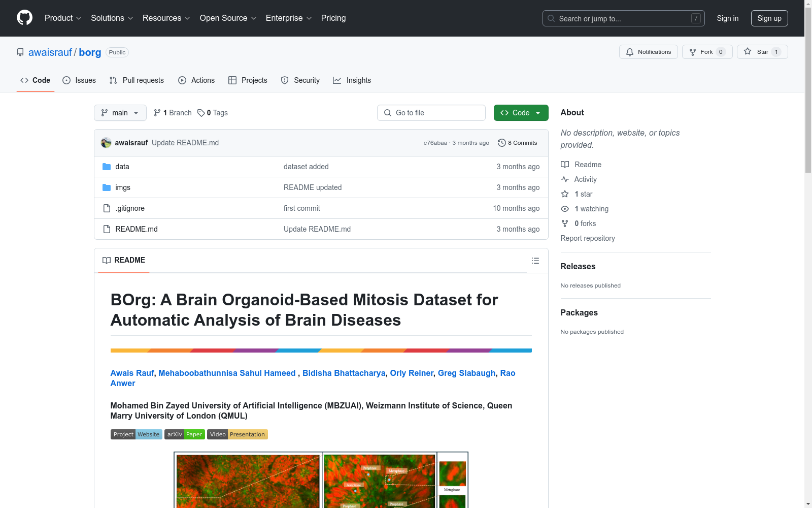Click the branch icon beside 1 Branch
Viewport: 812px width, 508px height.
coord(157,113)
